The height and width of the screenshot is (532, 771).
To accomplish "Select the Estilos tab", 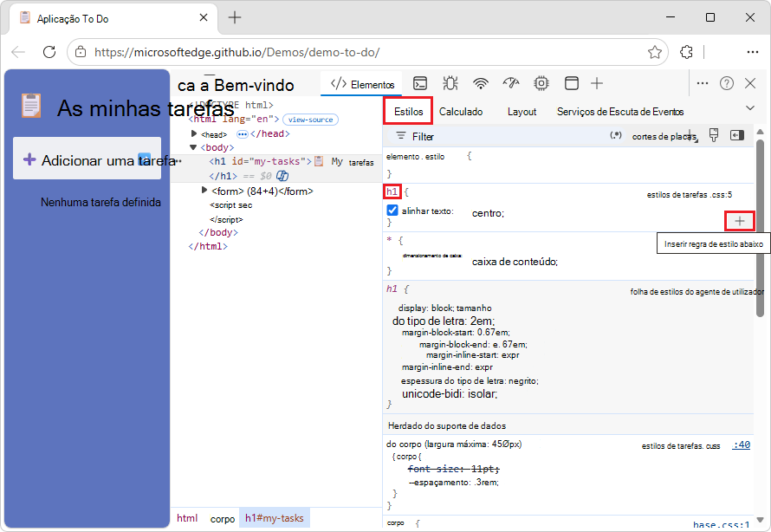I will (x=408, y=112).
